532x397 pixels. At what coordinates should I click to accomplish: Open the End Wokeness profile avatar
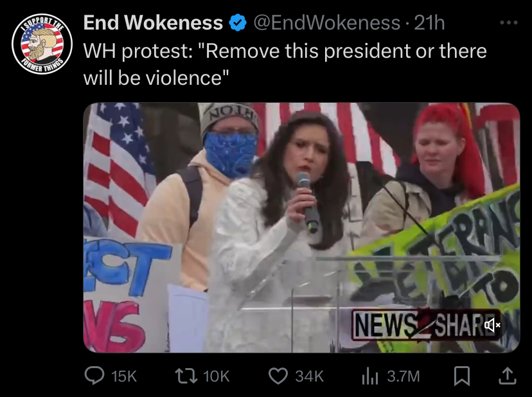click(42, 44)
